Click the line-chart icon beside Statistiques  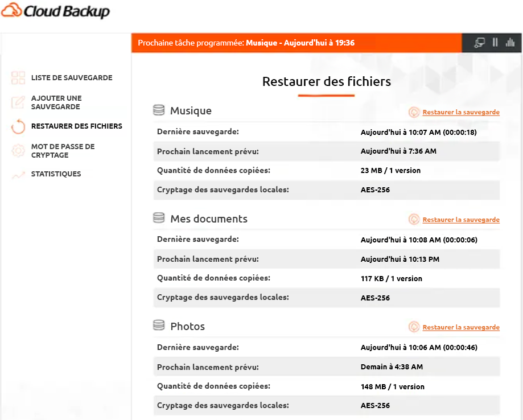click(x=17, y=174)
